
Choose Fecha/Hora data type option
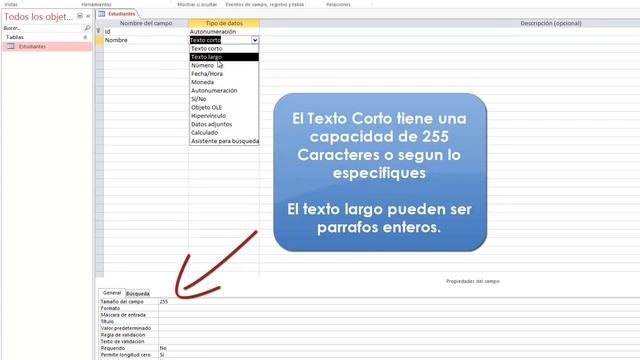tap(224, 73)
